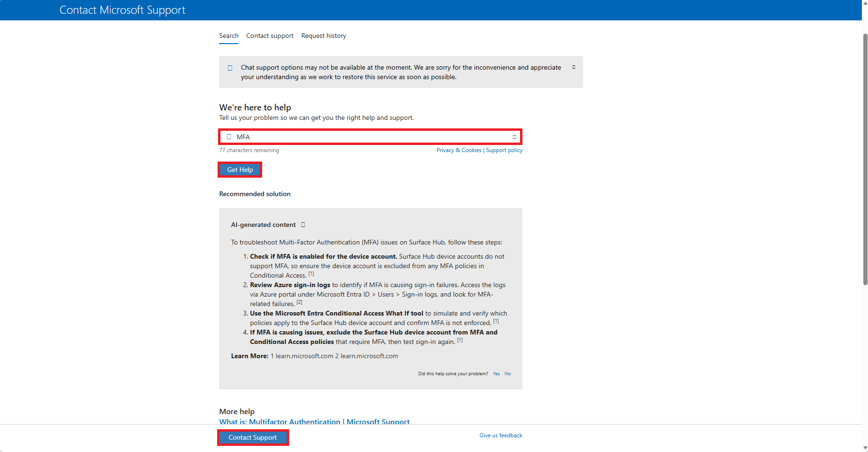The image size is (868, 452).
Task: Open the Support policy link
Action: [x=504, y=150]
